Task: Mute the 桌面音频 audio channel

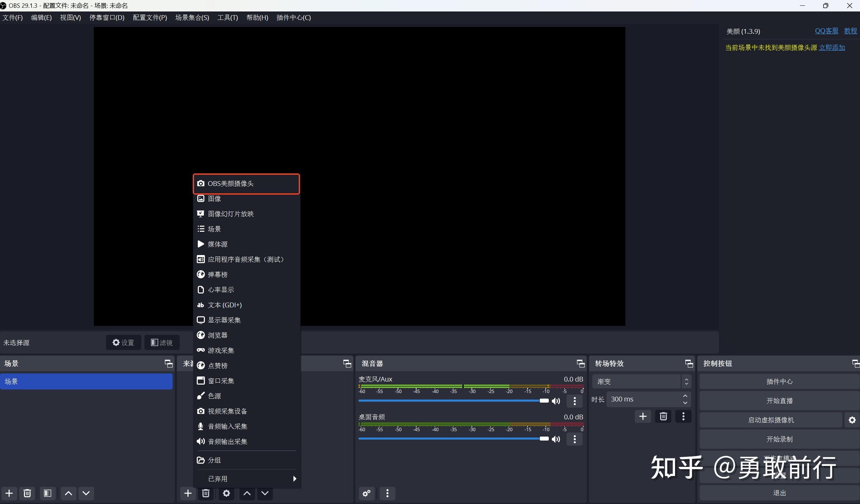Action: 556,439
